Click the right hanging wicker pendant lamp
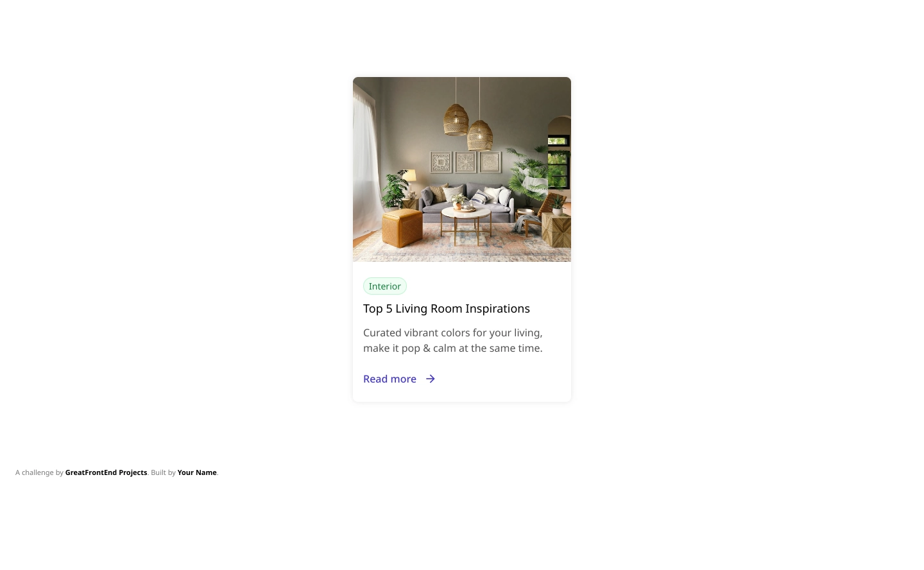This screenshot has width=924, height=570. pos(480,135)
